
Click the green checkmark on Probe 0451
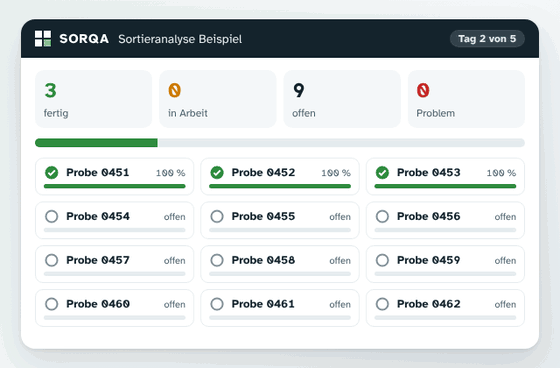click(x=51, y=173)
